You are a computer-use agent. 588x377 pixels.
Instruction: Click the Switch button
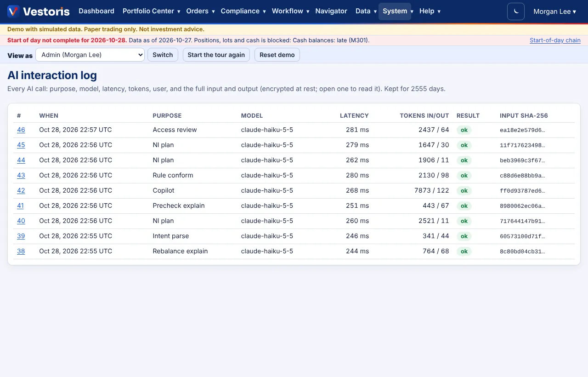point(163,55)
